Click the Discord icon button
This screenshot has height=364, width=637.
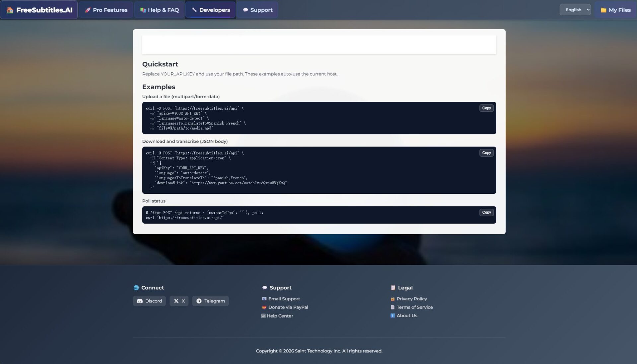[149, 301]
